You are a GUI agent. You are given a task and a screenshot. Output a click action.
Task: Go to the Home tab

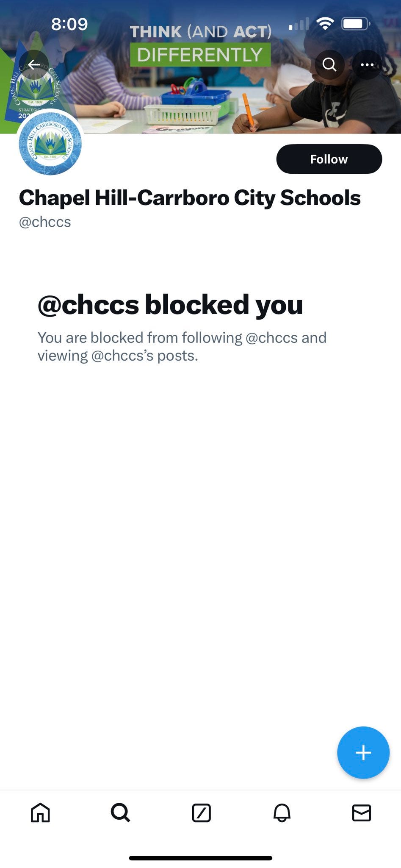[40, 813]
